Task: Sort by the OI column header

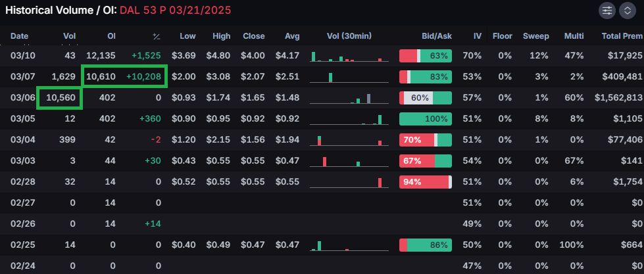Action: click(x=111, y=36)
